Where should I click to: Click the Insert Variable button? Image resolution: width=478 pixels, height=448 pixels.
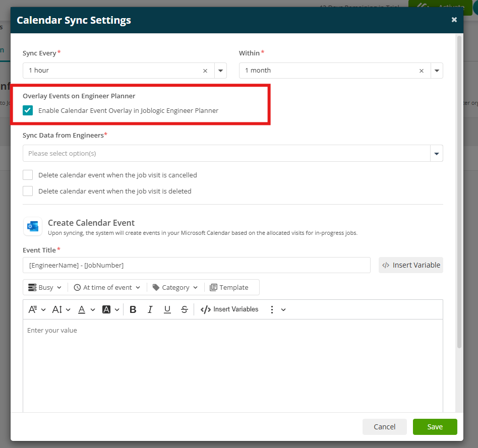[x=410, y=265]
